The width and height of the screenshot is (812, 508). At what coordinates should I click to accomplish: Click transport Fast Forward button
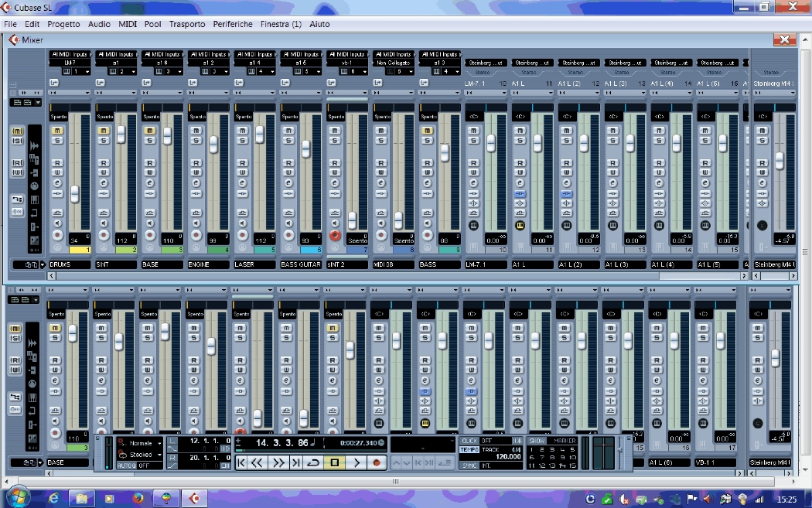point(278,462)
